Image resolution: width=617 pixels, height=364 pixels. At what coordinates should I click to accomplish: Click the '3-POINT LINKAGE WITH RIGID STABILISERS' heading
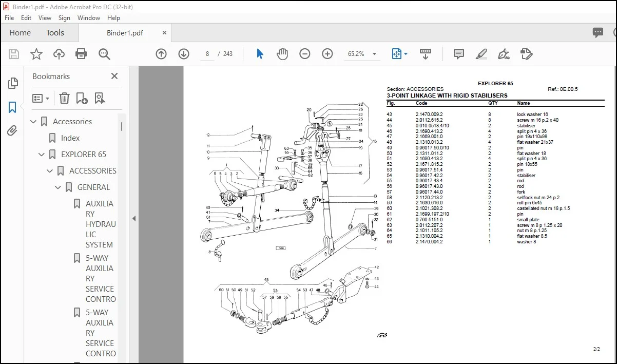coord(447,95)
